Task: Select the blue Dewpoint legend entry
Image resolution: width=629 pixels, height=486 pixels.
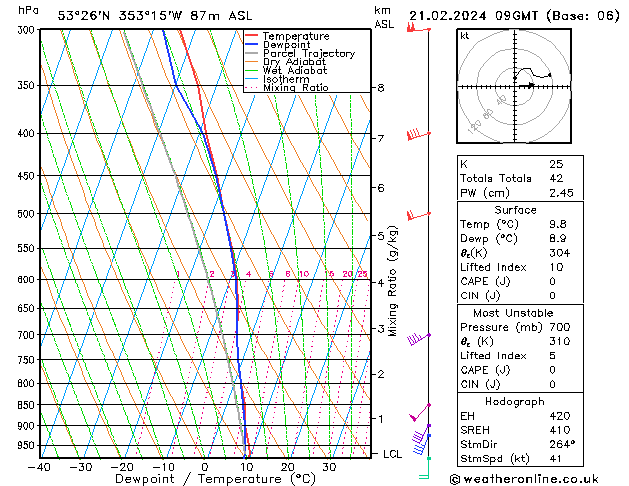Action: point(286,45)
